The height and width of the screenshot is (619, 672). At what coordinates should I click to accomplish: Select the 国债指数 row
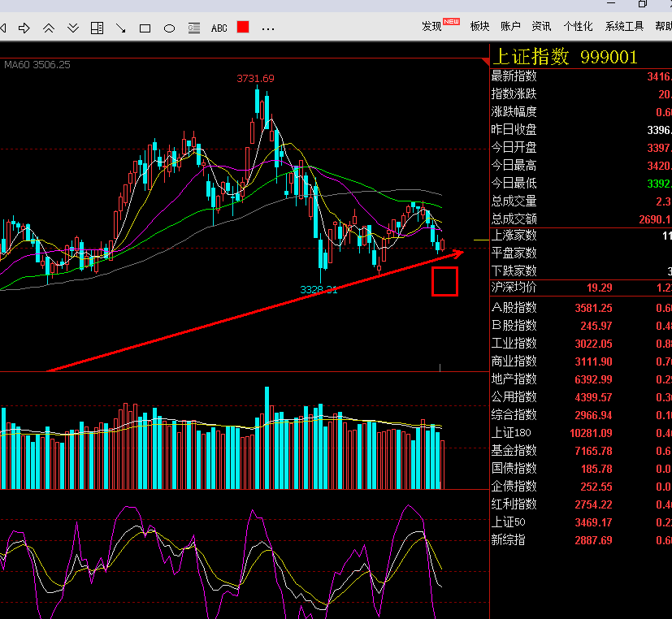tap(581, 469)
